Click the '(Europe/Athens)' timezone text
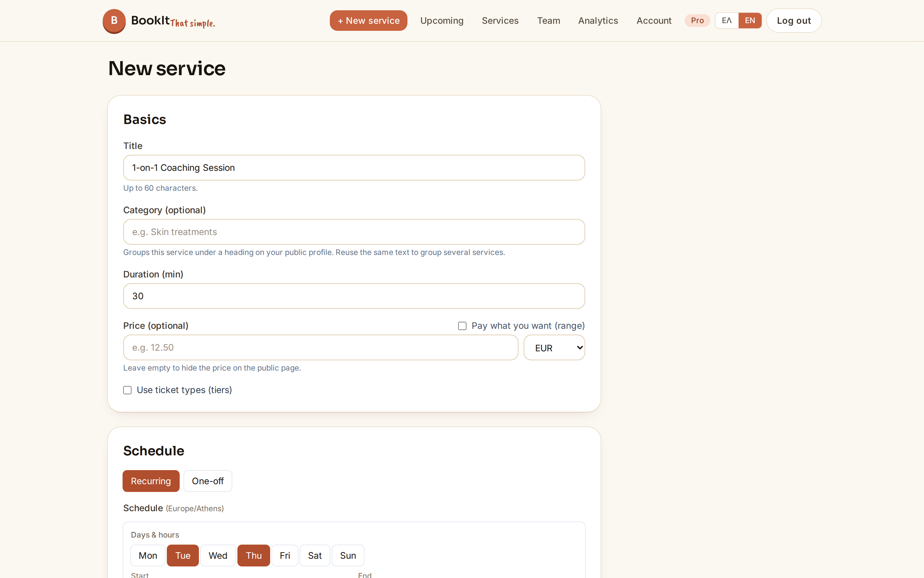This screenshot has height=578, width=924. click(x=195, y=509)
